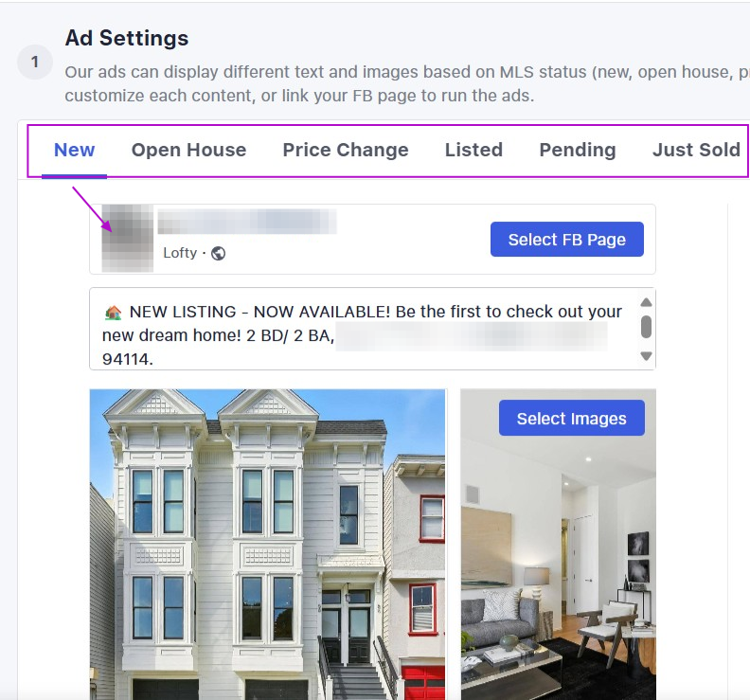Click the ad text scrollbar thumb
This screenshot has width=750, height=700.
646,327
